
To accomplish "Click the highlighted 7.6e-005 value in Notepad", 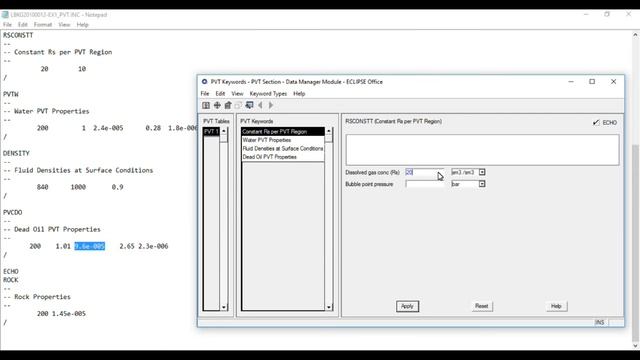I will coord(90,246).
